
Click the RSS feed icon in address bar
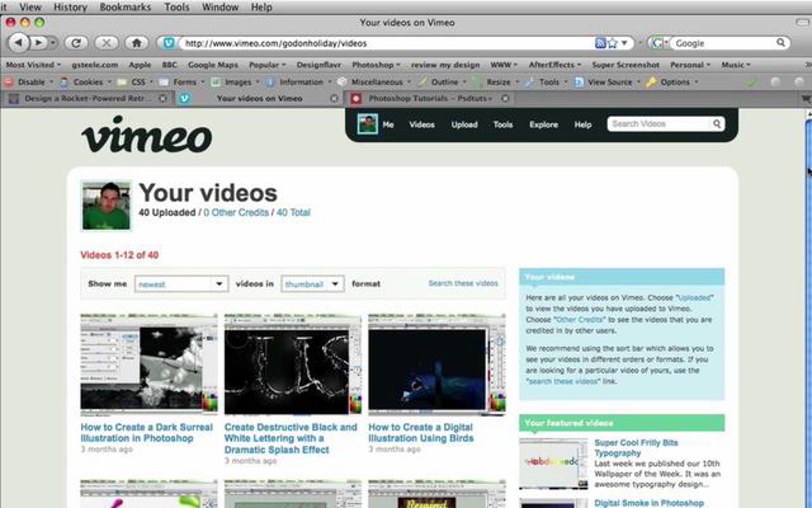coord(600,43)
